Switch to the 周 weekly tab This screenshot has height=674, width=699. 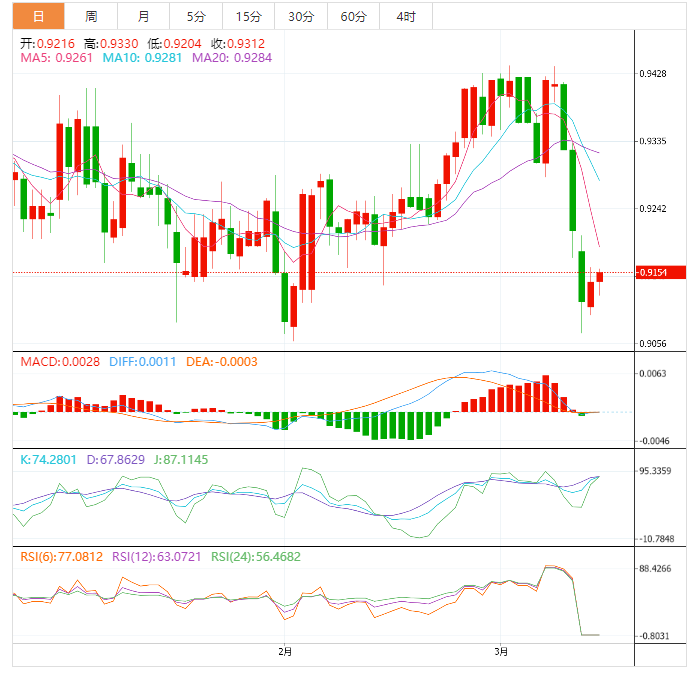91,16
